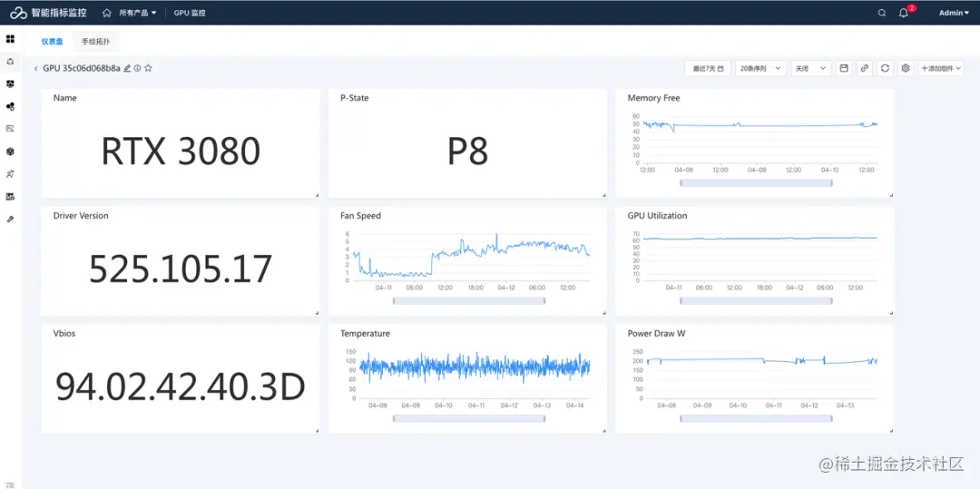Screen dimensions: 980x489
Task: Open notifications bell with badge
Action: coord(904,13)
